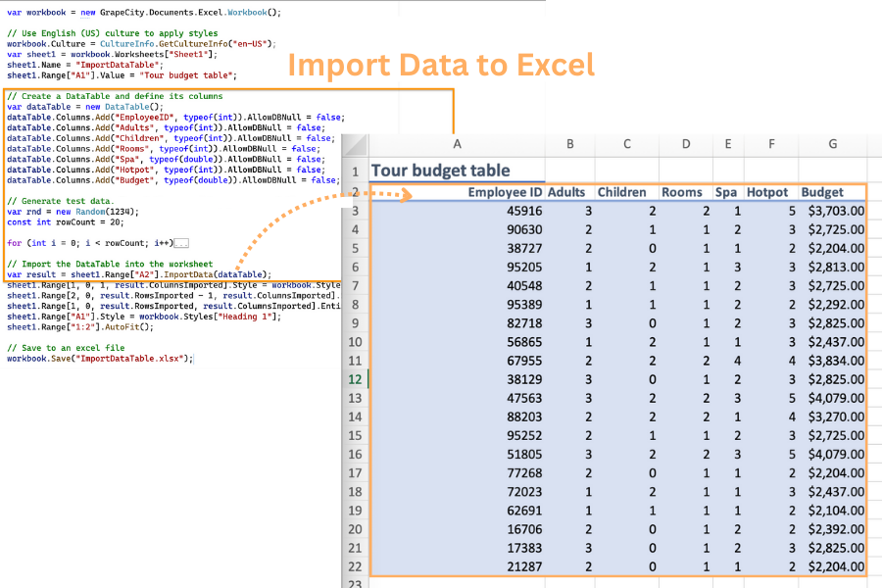Select column D header
The height and width of the screenshot is (588, 882).
[x=686, y=145]
